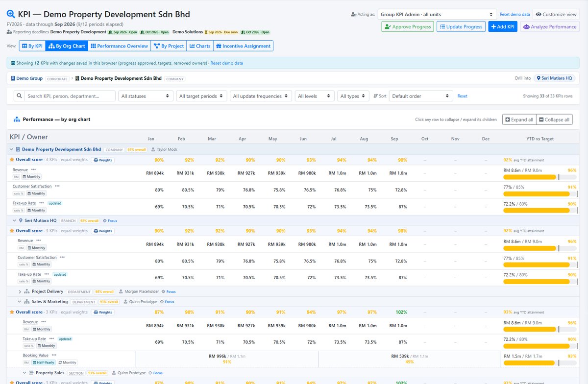
Task: Open ellipsis menu for company-level Take-up Rate
Action: (x=42, y=203)
